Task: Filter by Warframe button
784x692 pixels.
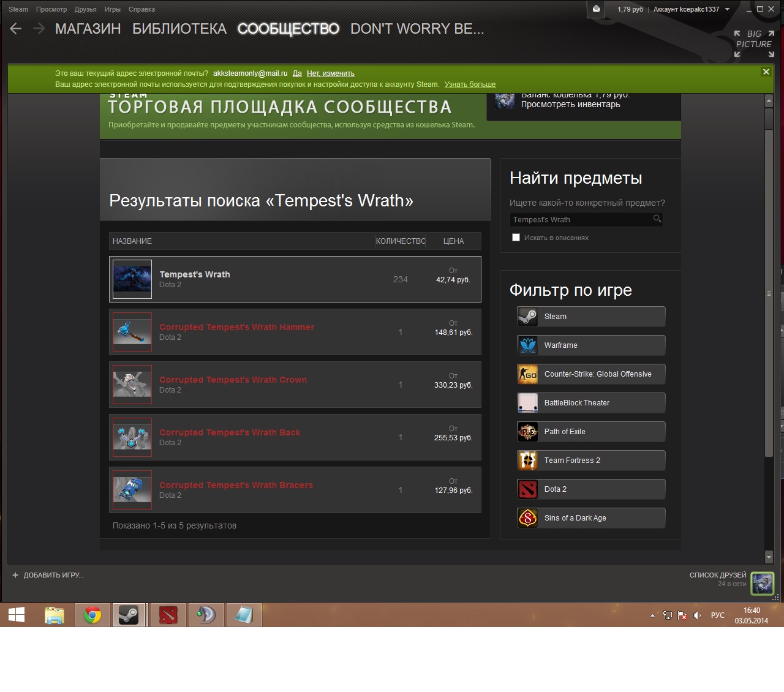Action: (x=591, y=345)
